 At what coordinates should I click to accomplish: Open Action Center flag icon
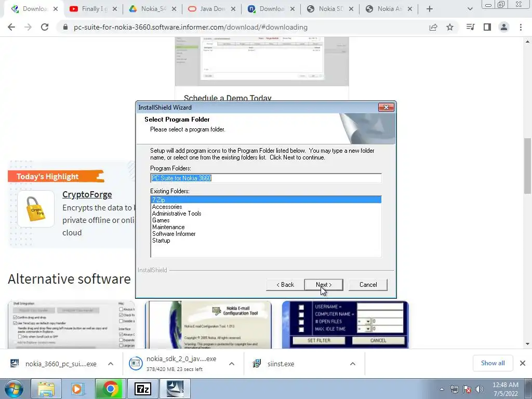[467, 389]
